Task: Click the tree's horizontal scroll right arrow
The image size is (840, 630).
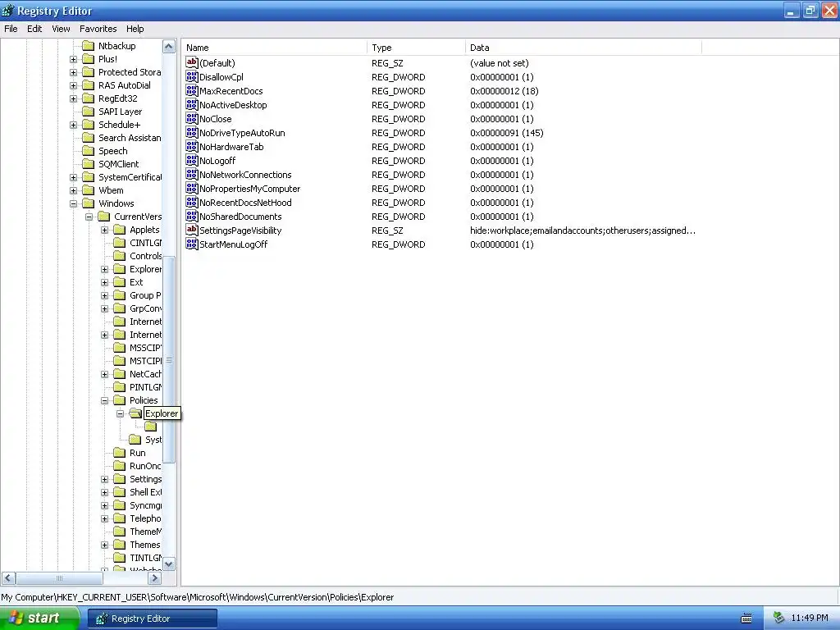Action: [x=155, y=578]
